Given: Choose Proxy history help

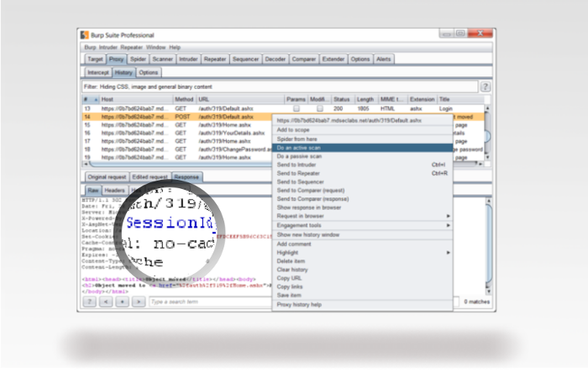Looking at the screenshot, I should click(x=362, y=304).
